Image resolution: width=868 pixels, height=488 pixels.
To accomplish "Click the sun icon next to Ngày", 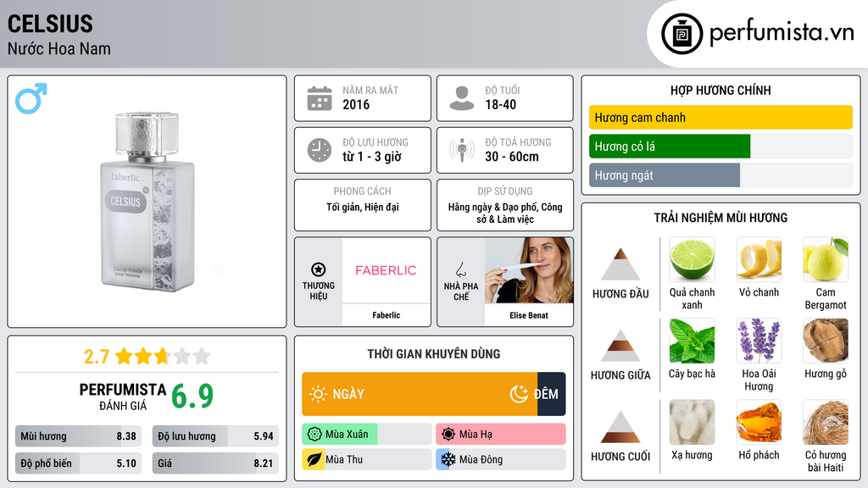I will tap(318, 394).
